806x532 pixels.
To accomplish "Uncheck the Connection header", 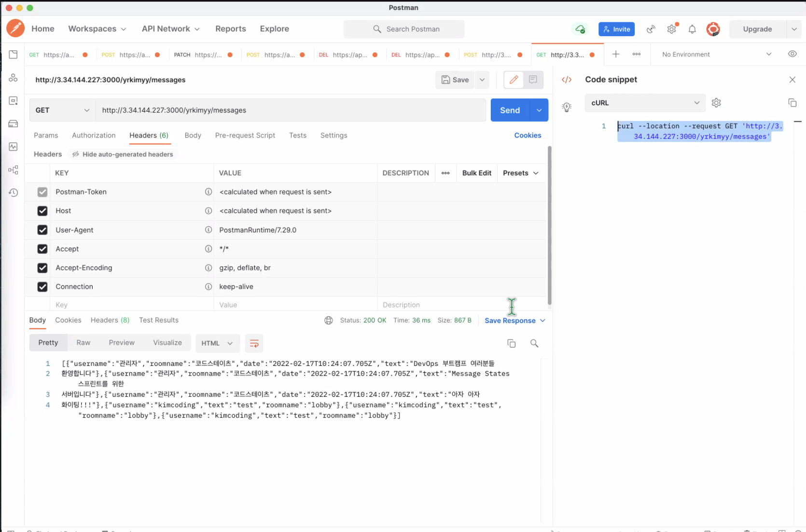I will click(x=42, y=287).
